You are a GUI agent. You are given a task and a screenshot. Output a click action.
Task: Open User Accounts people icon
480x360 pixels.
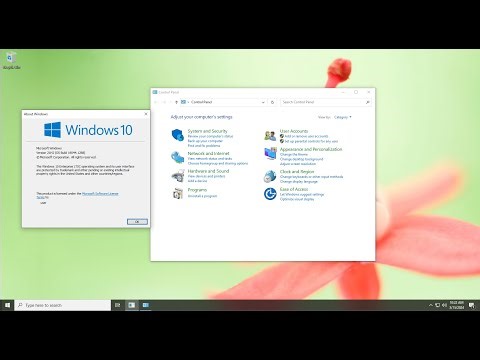270,135
